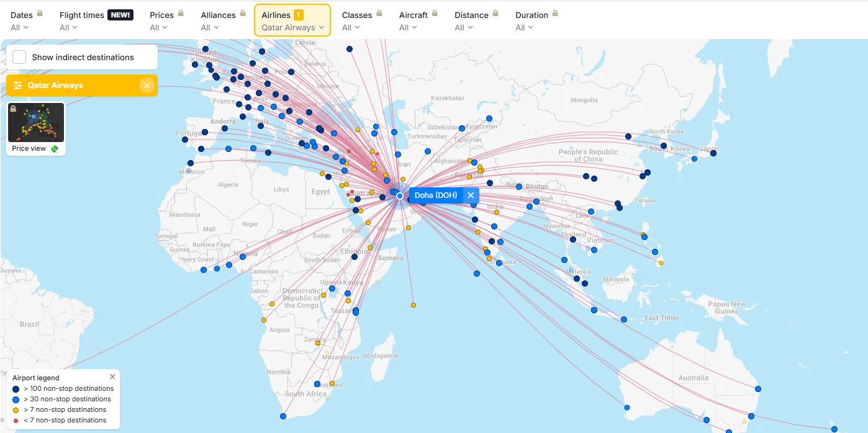Image resolution: width=868 pixels, height=433 pixels.
Task: Click the lock icon beside Alliances
Action: pos(243,14)
